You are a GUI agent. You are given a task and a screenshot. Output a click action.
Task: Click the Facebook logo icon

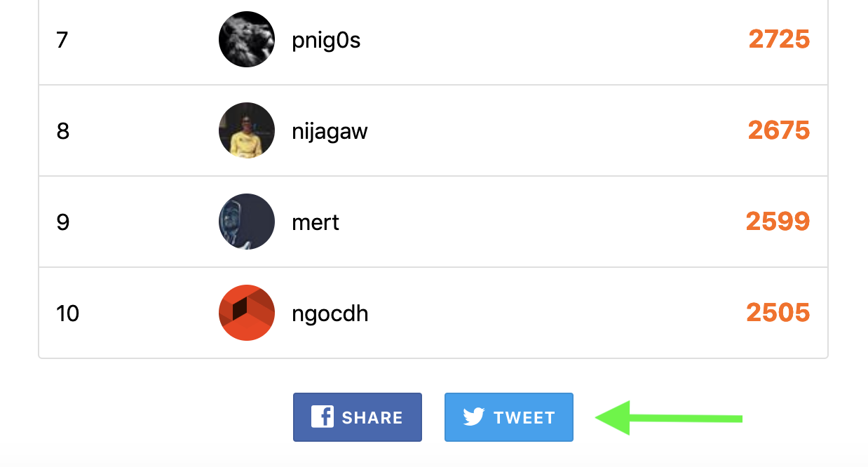(x=323, y=417)
